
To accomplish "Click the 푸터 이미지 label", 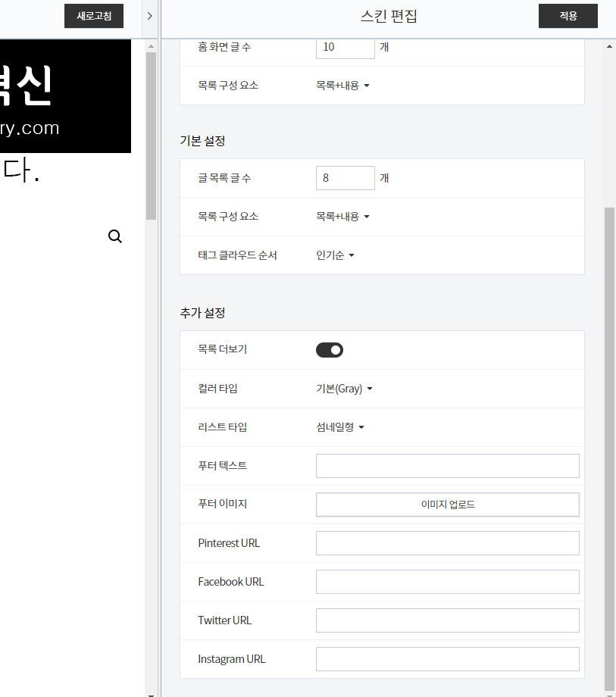I will click(x=222, y=504).
